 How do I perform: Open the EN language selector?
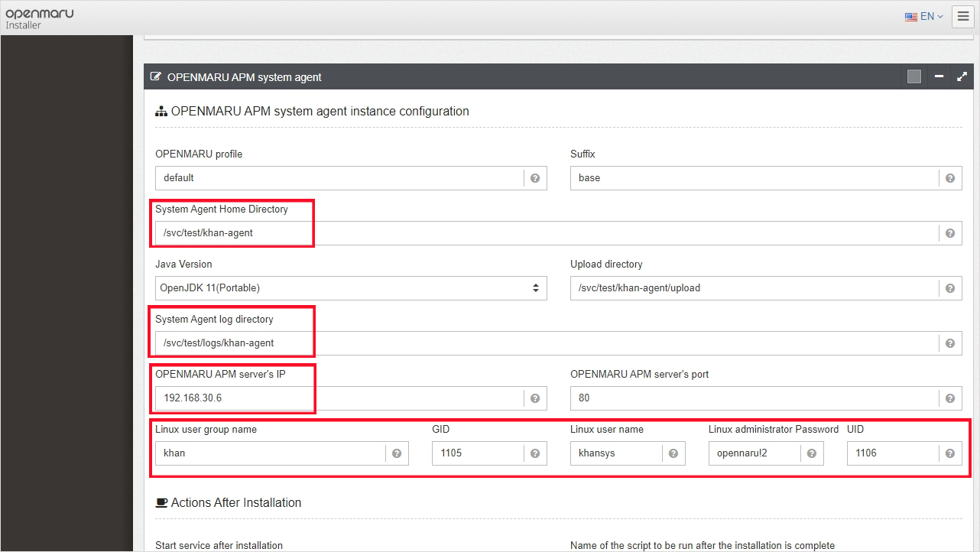tap(923, 16)
